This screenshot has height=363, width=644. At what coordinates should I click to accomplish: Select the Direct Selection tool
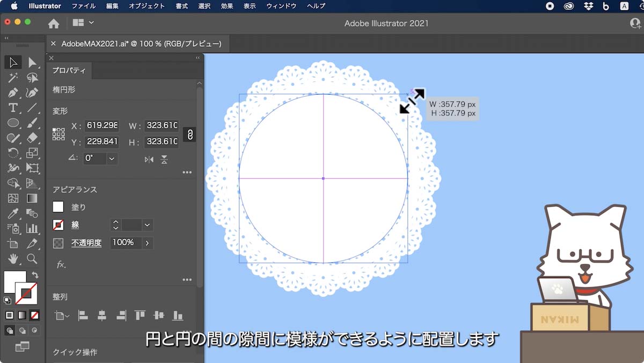tap(32, 62)
